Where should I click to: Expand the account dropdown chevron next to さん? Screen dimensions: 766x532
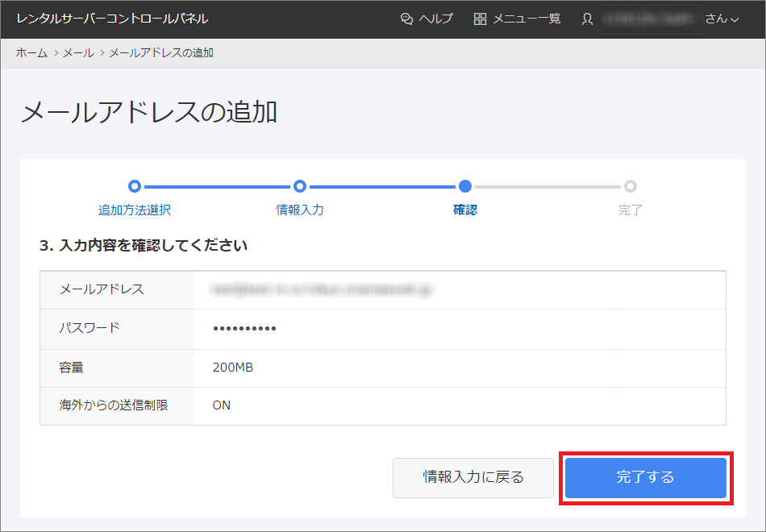(x=735, y=20)
